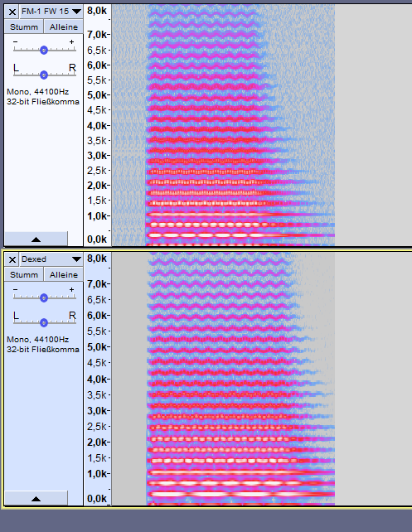Click gain slider knob on FM-1 track
412x532 pixels.
coord(44,51)
